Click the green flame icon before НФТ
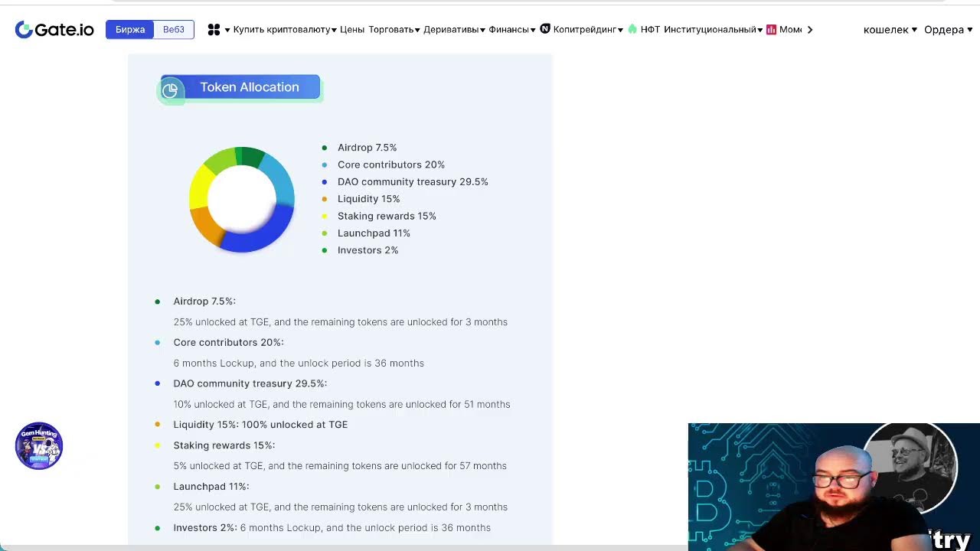The image size is (980, 551). pyautogui.click(x=632, y=29)
